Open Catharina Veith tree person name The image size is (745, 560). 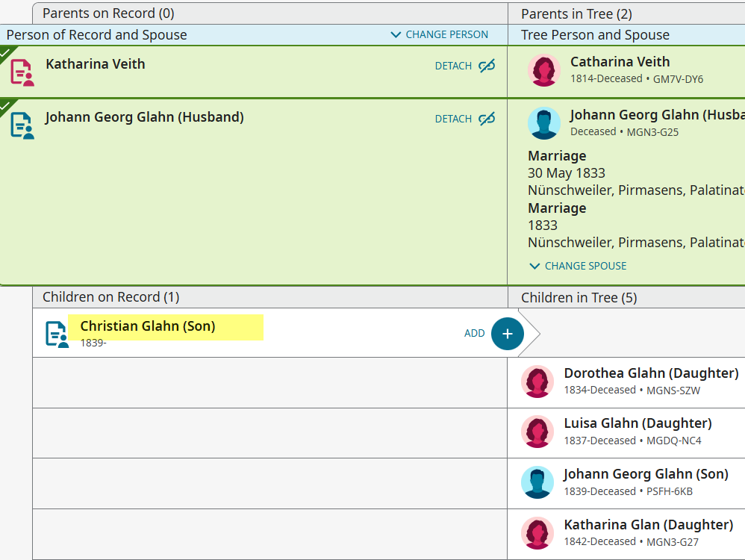tap(620, 62)
